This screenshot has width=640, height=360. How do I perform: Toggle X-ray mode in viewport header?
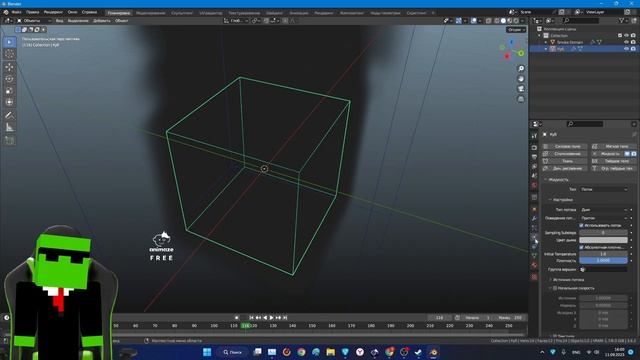[489, 20]
